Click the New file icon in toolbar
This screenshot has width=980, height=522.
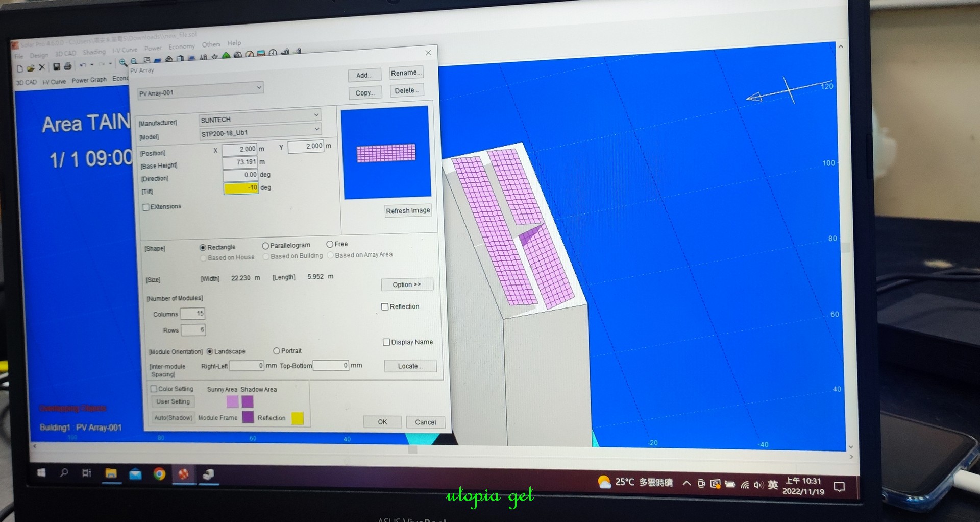20,68
